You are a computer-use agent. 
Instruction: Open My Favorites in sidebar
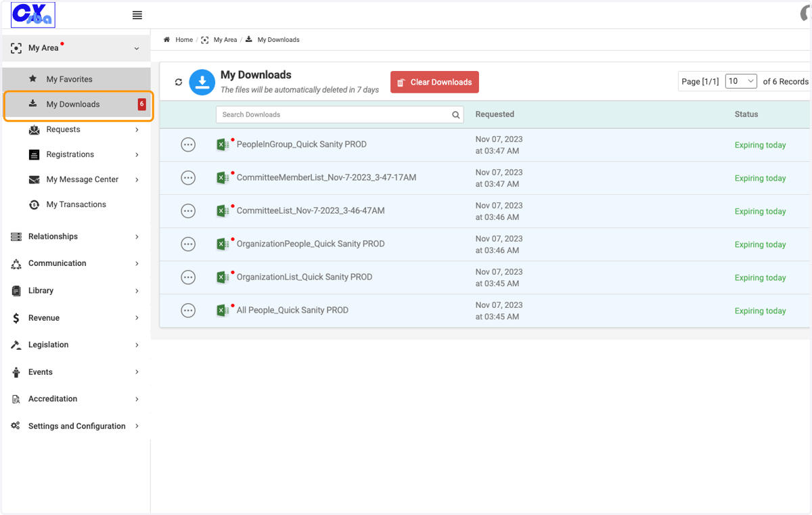coord(76,79)
